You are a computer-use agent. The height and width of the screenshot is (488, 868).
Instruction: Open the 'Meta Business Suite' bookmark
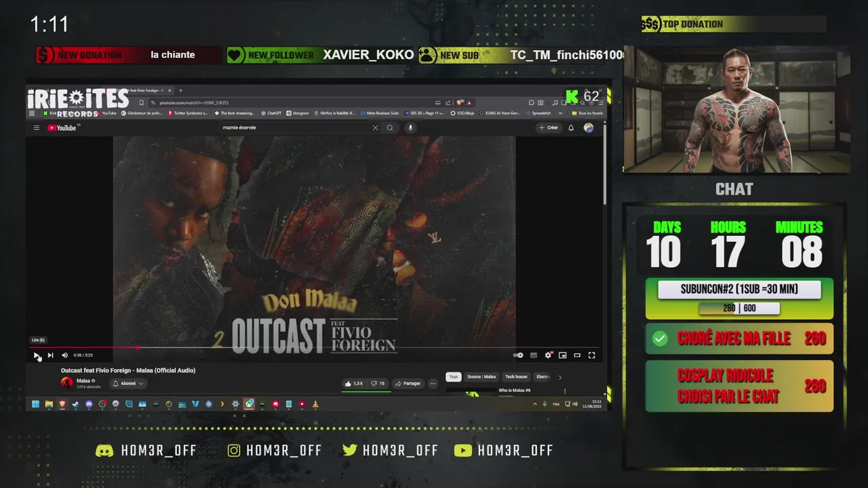[380, 113]
